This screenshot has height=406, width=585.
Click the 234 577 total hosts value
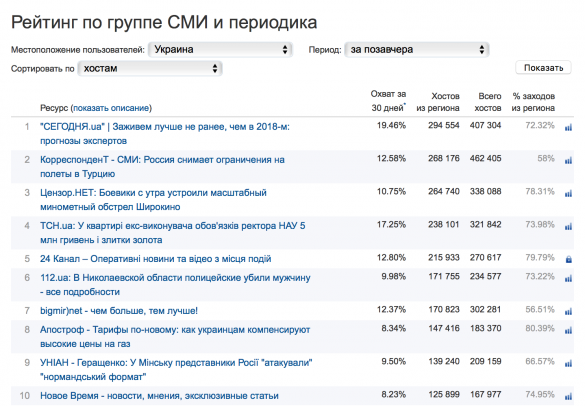485,277
